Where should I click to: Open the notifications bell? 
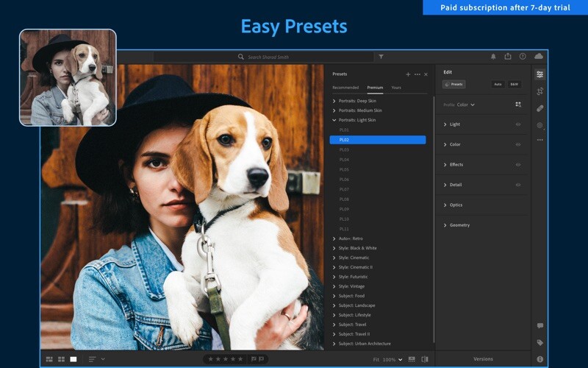[493, 57]
